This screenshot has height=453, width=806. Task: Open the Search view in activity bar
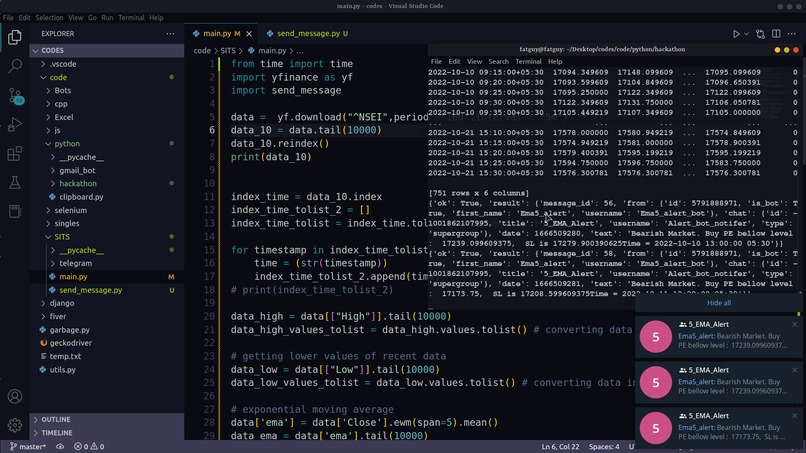coord(15,66)
